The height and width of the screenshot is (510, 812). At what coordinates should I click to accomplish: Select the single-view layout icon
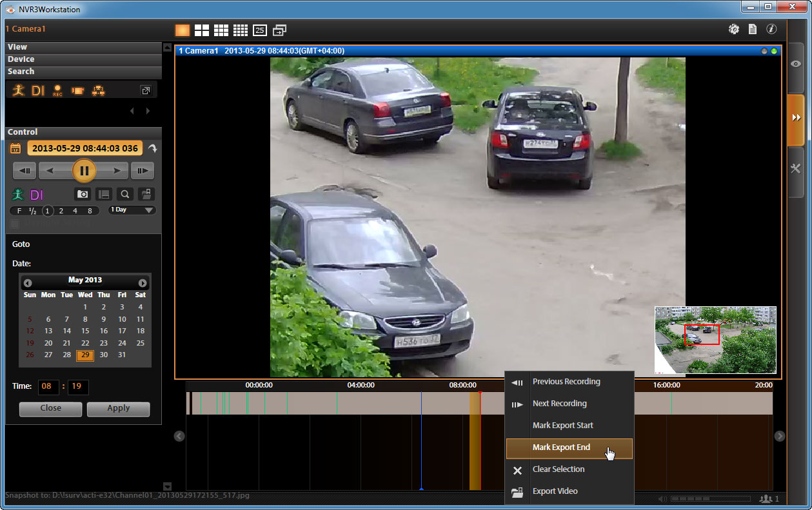pyautogui.click(x=183, y=30)
